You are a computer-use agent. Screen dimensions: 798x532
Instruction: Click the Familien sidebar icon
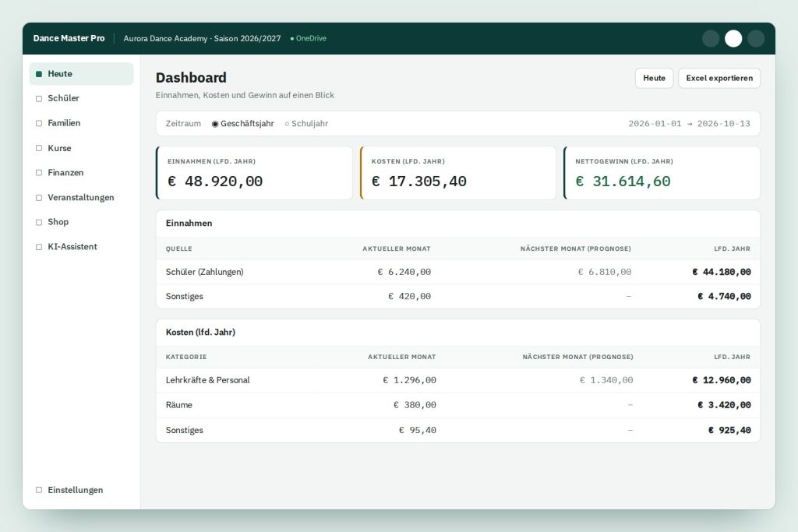39,123
